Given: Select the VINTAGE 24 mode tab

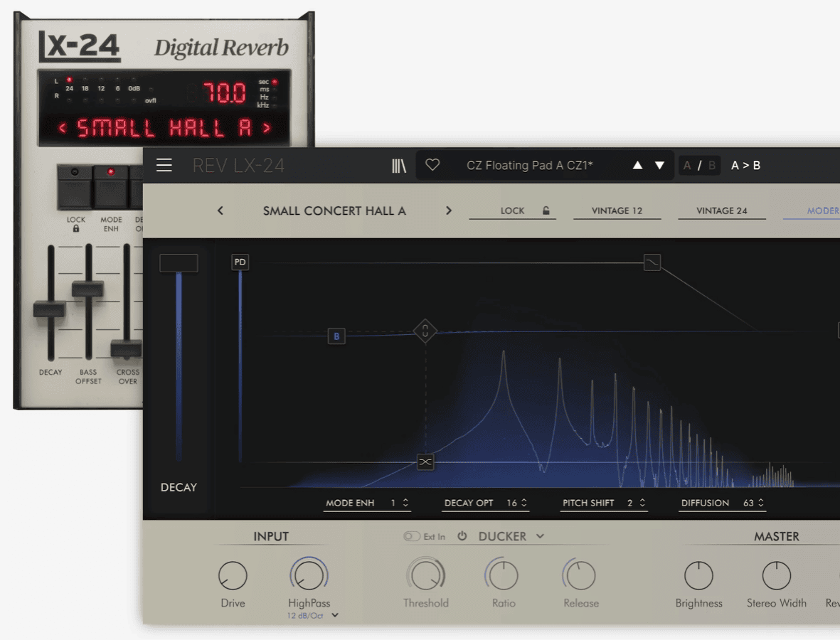Looking at the screenshot, I should pyautogui.click(x=722, y=211).
